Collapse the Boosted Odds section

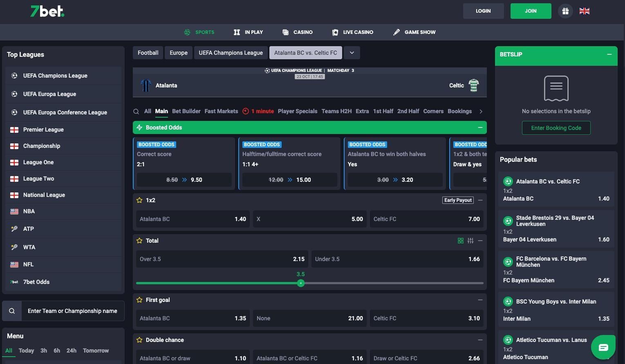(480, 127)
